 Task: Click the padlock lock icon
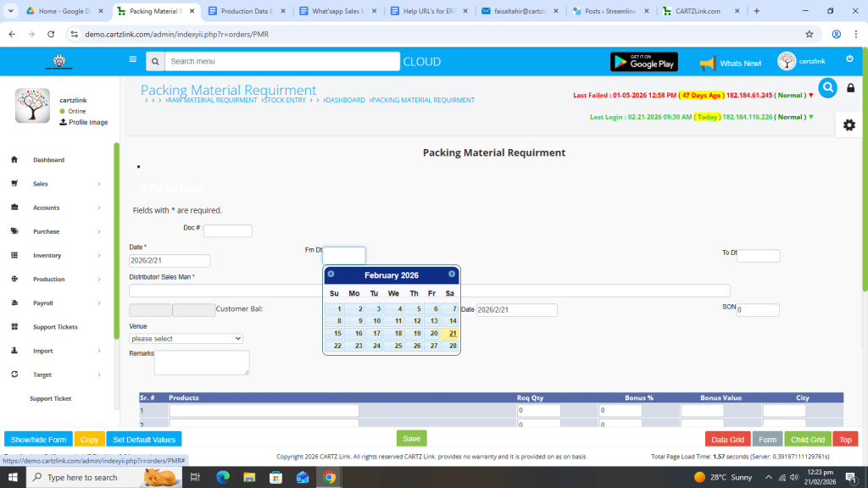851,88
